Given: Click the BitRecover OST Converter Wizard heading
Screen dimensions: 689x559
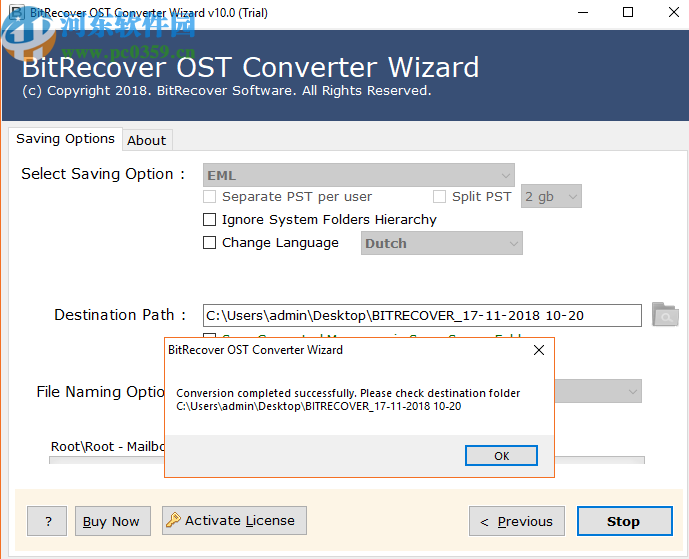Looking at the screenshot, I should 250,67.
